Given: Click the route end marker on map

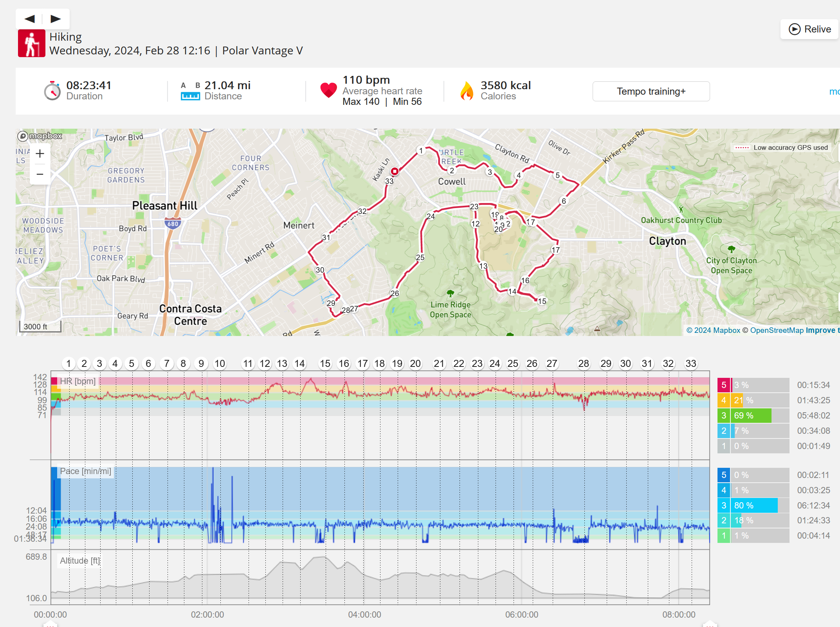Looking at the screenshot, I should click(x=395, y=171).
